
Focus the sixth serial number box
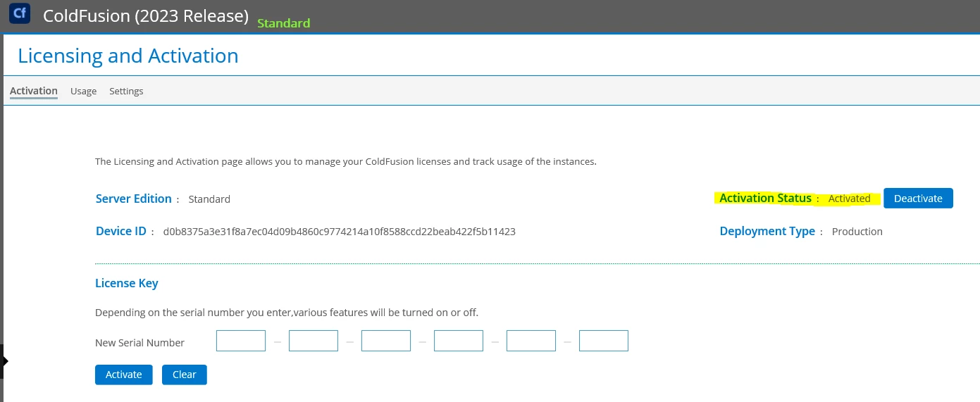point(604,341)
